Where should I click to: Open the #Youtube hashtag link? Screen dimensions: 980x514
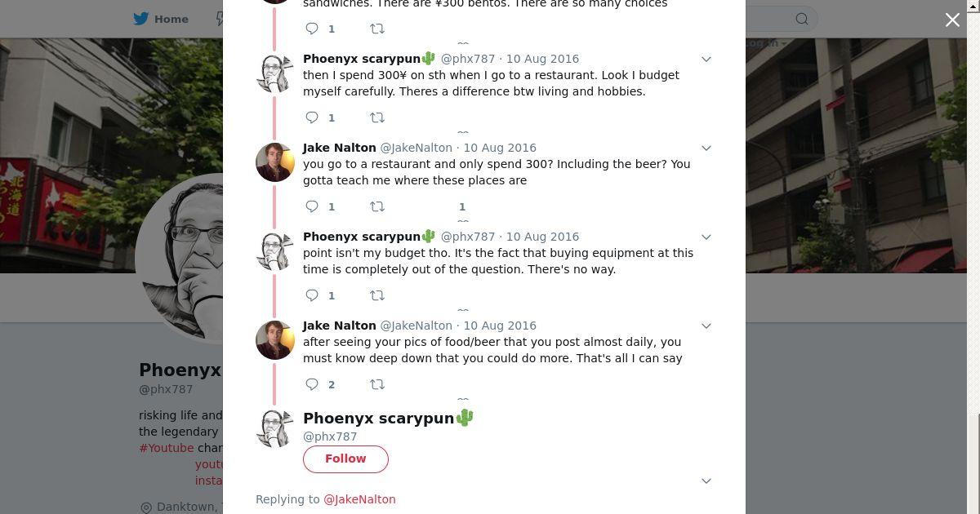coord(167,448)
